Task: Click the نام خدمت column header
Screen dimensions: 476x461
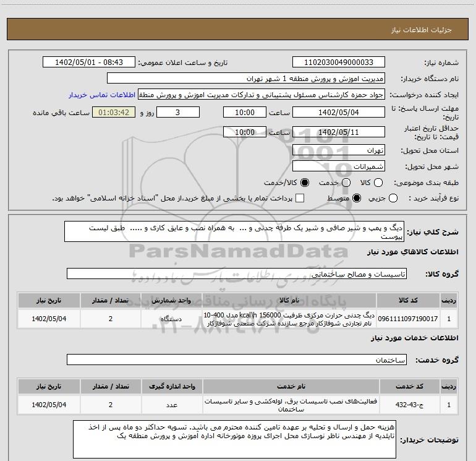Action: click(291, 386)
